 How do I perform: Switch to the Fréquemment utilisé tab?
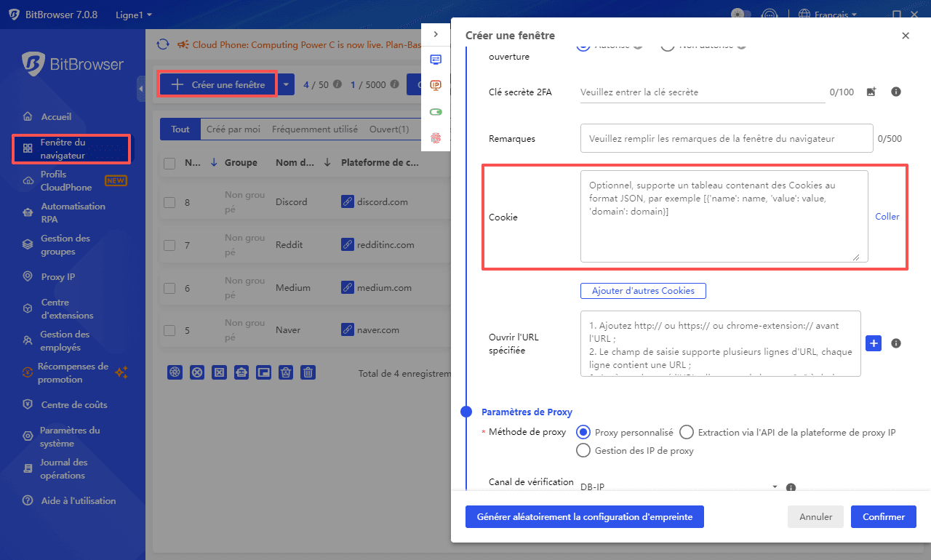(314, 129)
